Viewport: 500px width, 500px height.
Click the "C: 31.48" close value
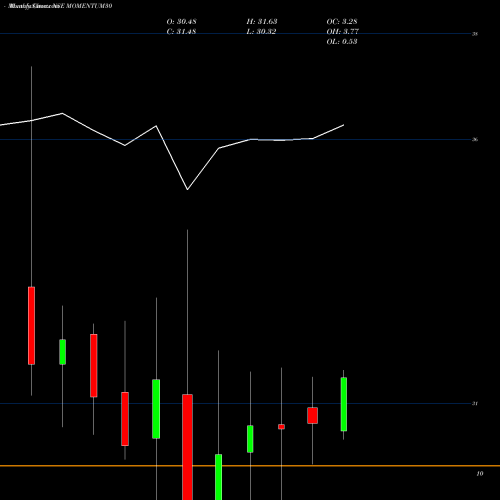point(181,32)
